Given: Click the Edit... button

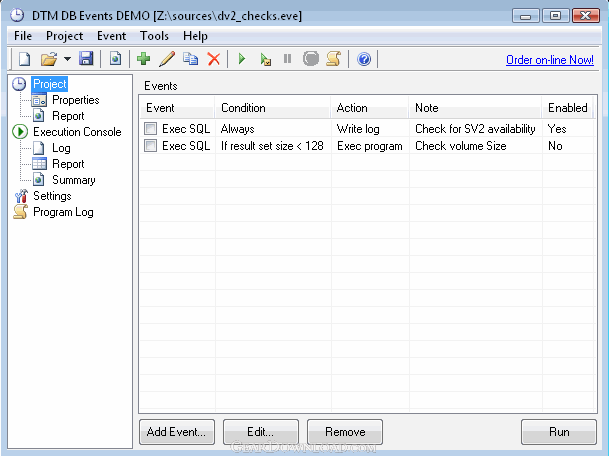Looking at the screenshot, I should coord(261,432).
